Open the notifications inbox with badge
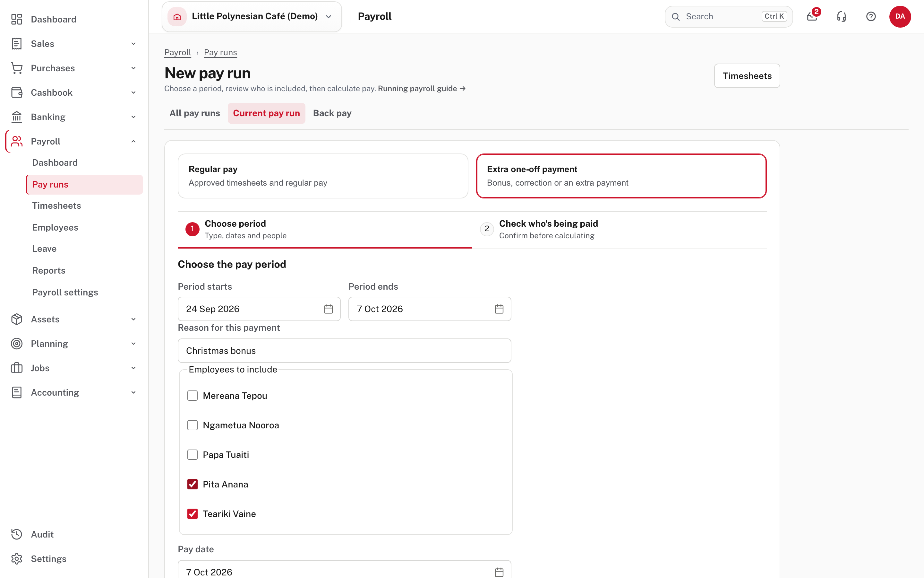The image size is (924, 578). pos(812,16)
